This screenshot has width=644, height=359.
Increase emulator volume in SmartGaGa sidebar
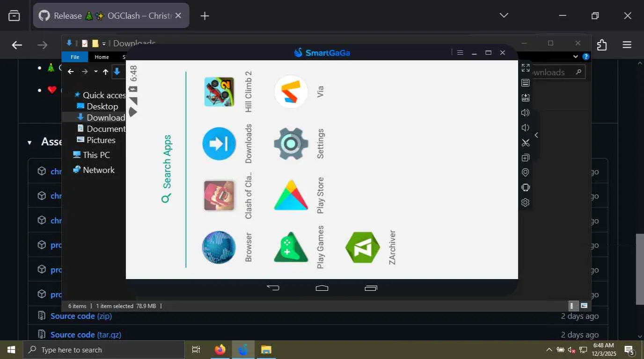[x=526, y=113]
